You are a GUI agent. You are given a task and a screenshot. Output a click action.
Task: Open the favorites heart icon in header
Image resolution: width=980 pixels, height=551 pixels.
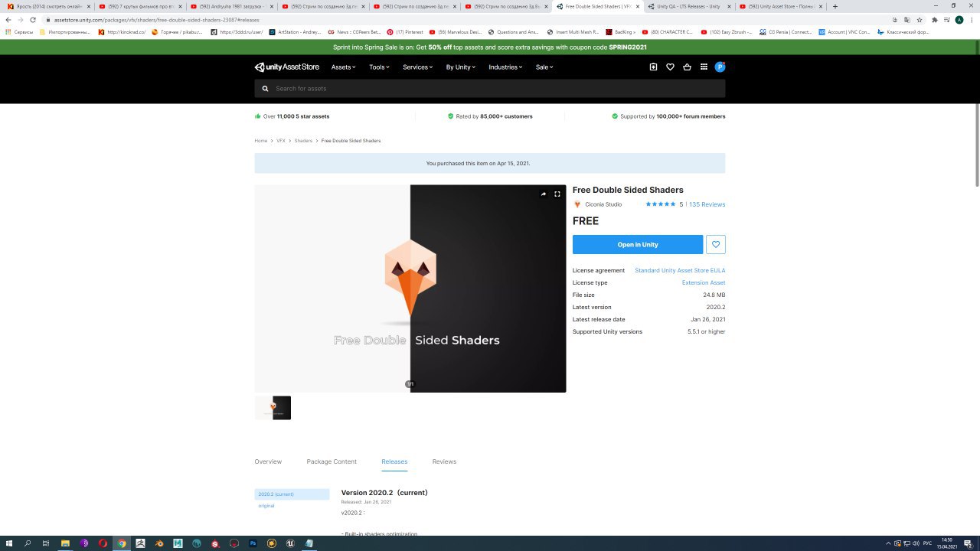[670, 67]
